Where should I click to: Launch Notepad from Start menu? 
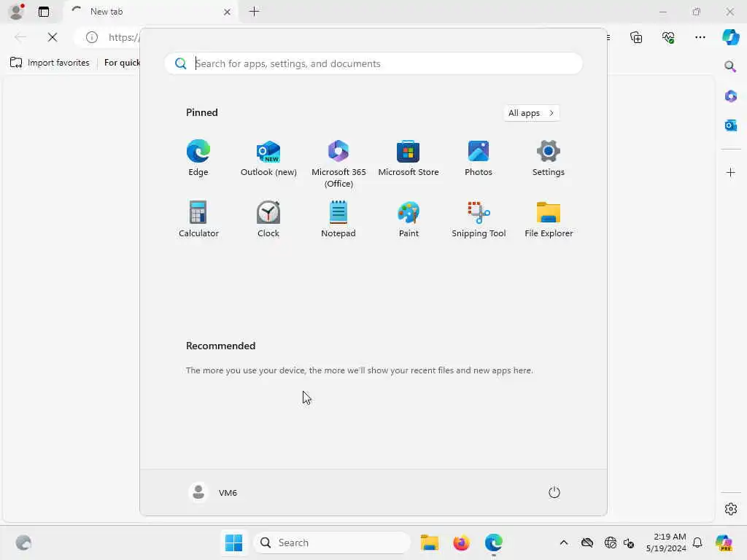(338, 219)
